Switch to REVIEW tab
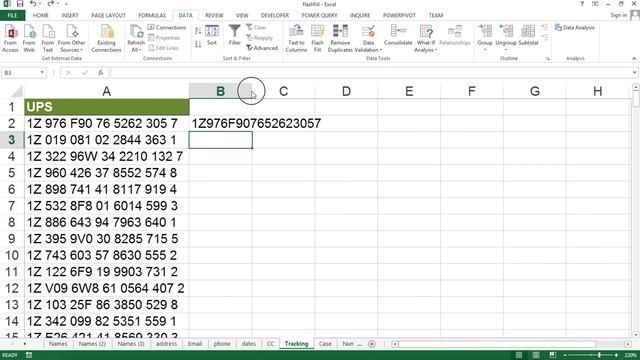The image size is (640, 360). [x=214, y=15]
